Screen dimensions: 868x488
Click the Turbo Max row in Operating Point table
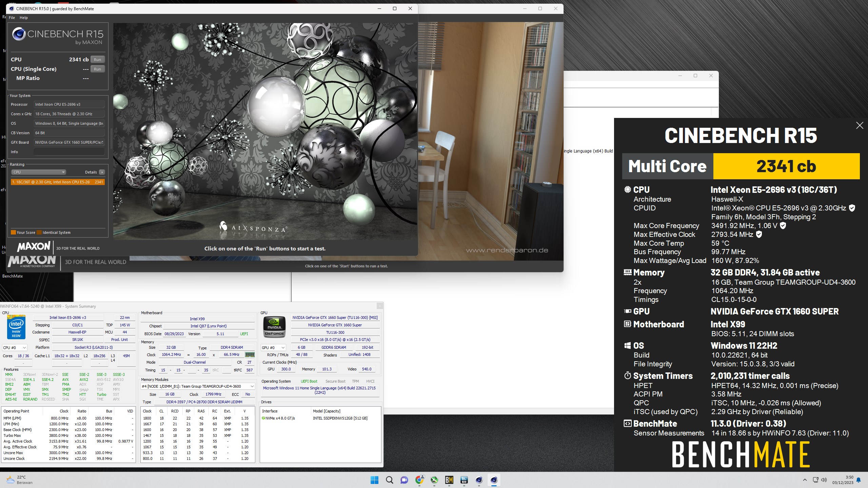(x=68, y=435)
